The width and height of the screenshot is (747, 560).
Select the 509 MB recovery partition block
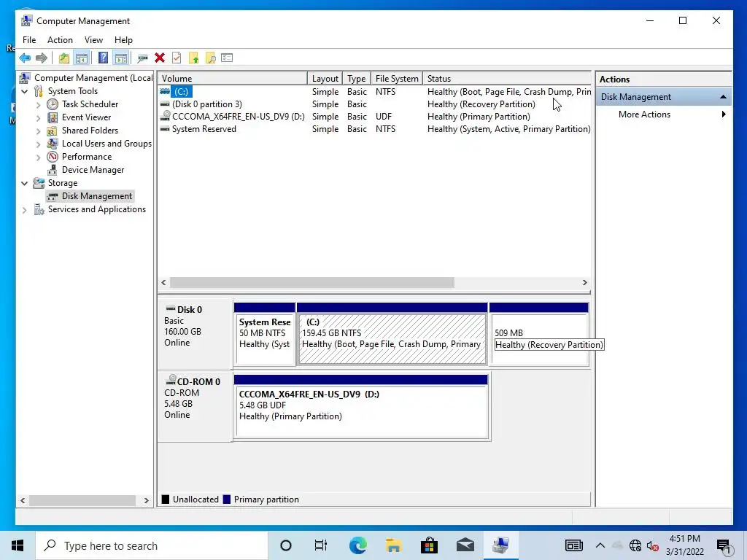(x=539, y=334)
